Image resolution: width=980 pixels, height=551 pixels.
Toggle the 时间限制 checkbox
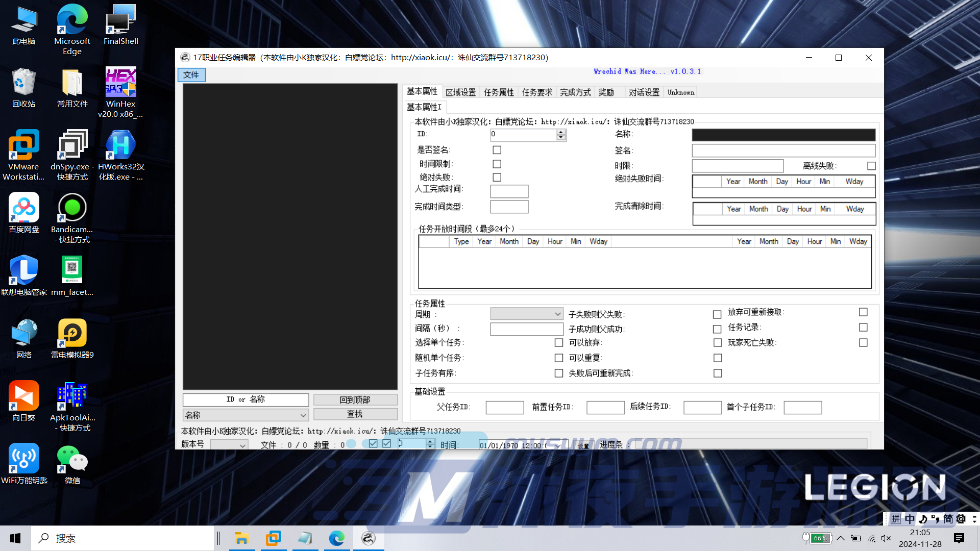[x=497, y=164]
